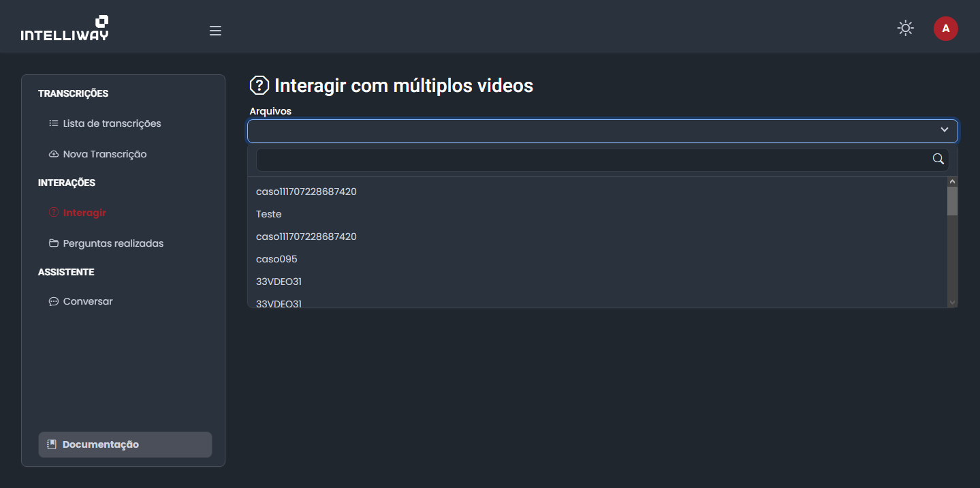
Task: Focus the search field inside the dropdown
Action: [592, 159]
